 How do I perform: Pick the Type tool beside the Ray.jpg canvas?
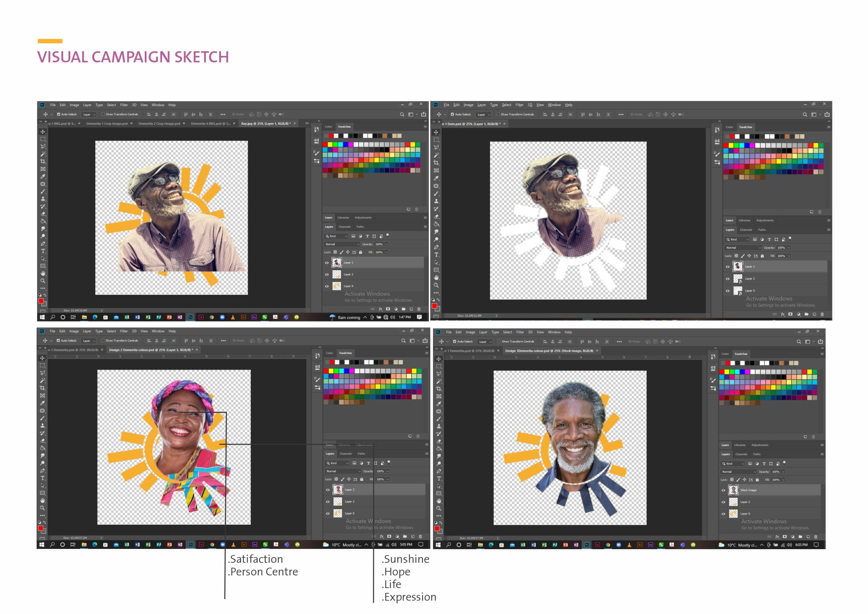point(43,251)
